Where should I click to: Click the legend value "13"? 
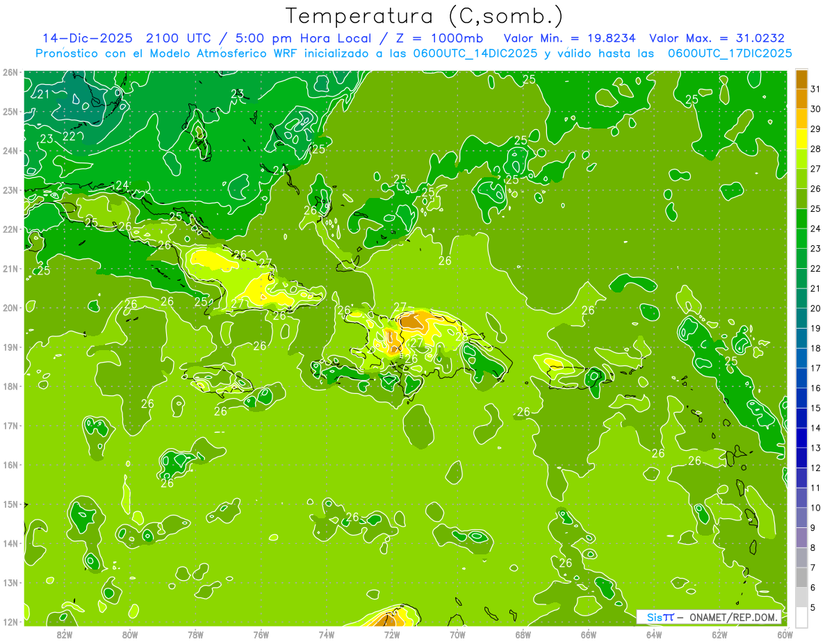point(816,448)
